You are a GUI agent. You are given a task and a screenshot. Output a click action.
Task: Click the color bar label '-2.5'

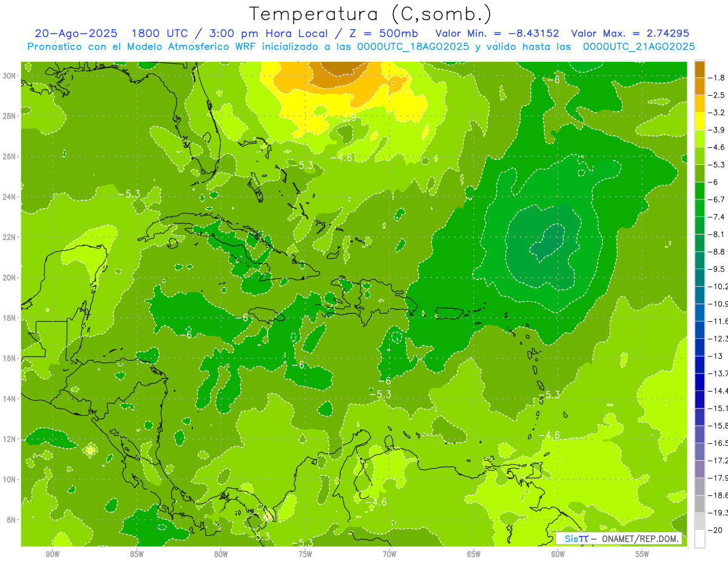pos(717,95)
